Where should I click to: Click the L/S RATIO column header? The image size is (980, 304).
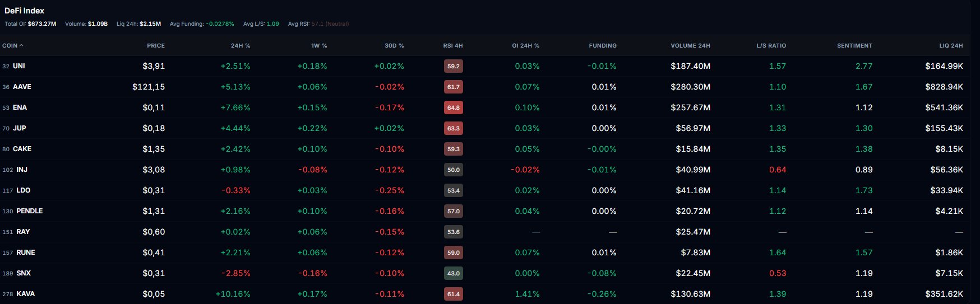(771, 45)
